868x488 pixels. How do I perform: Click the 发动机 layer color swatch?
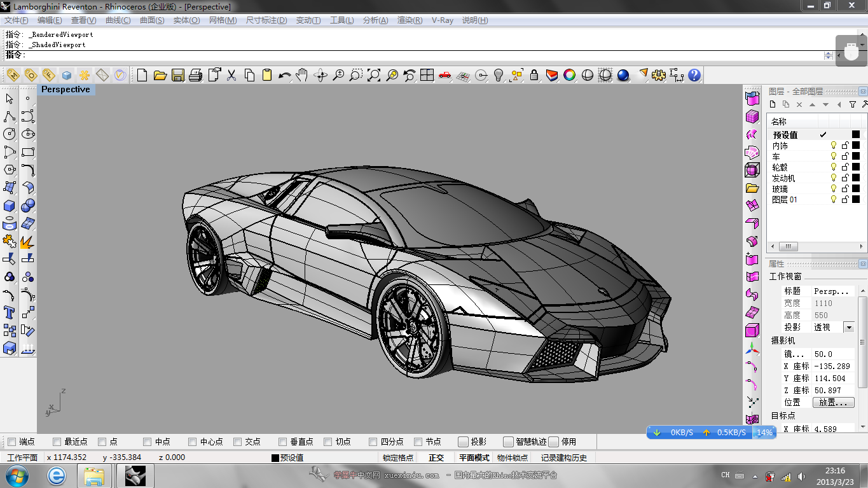tap(856, 178)
